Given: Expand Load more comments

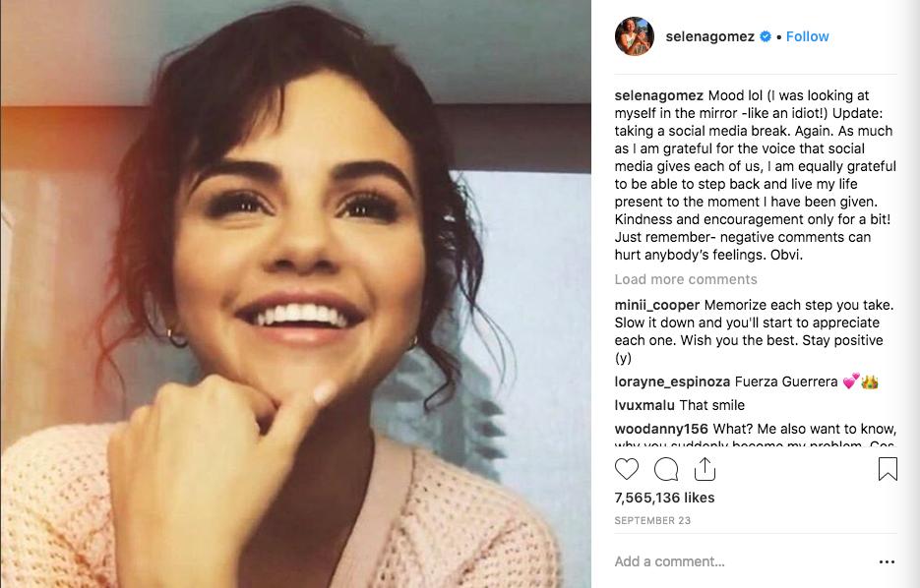Looking at the screenshot, I should click(x=686, y=279).
